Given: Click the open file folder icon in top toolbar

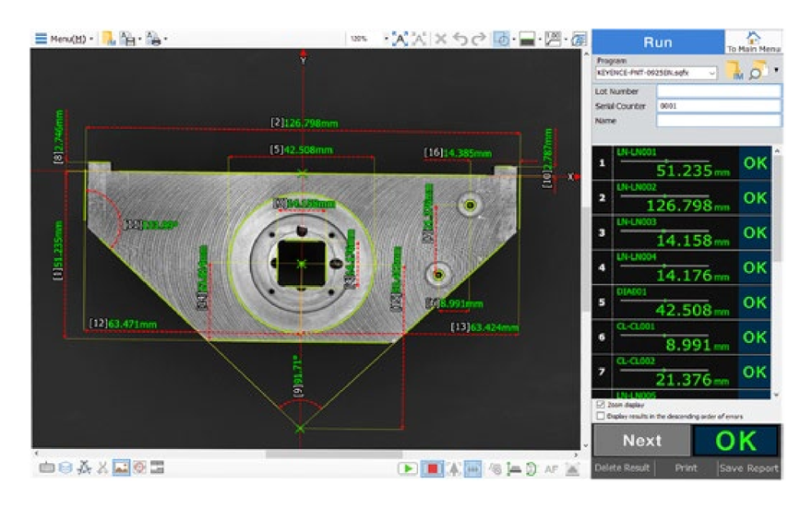Looking at the screenshot, I should coord(109,39).
